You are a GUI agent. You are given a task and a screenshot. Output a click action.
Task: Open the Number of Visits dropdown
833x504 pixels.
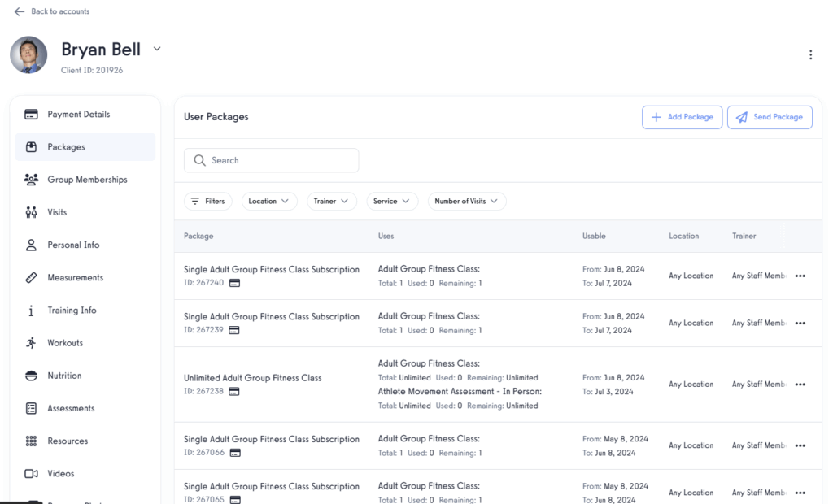click(x=466, y=201)
